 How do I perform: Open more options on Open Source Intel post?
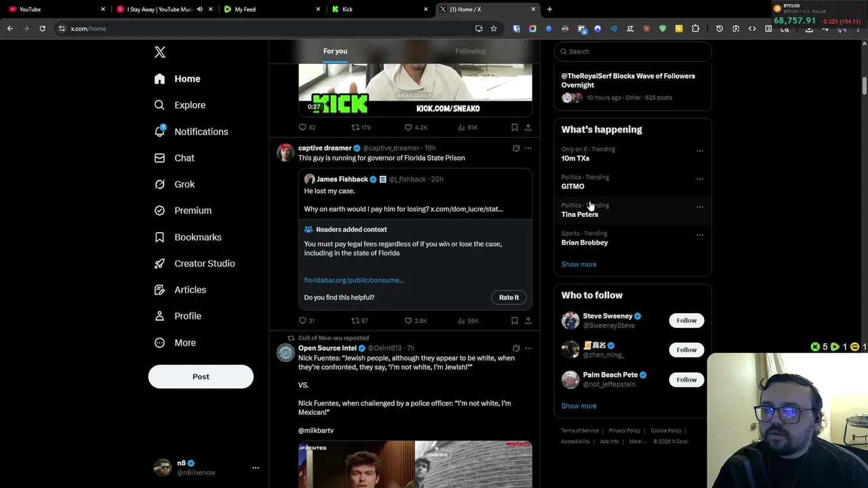tap(528, 348)
